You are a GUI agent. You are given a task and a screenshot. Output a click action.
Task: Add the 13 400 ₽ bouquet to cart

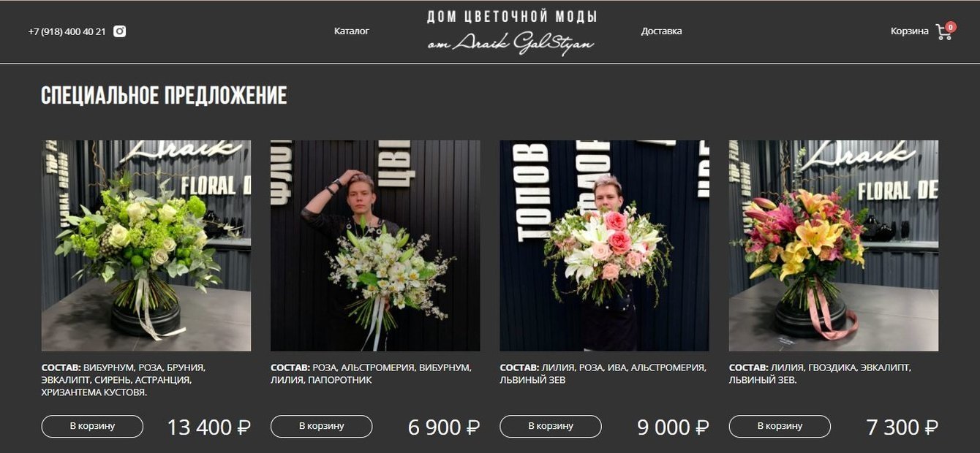[92, 426]
